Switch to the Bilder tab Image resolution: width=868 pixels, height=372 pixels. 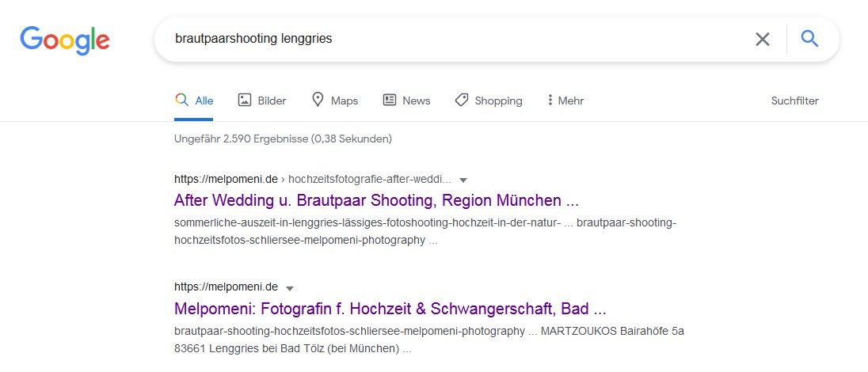[262, 101]
